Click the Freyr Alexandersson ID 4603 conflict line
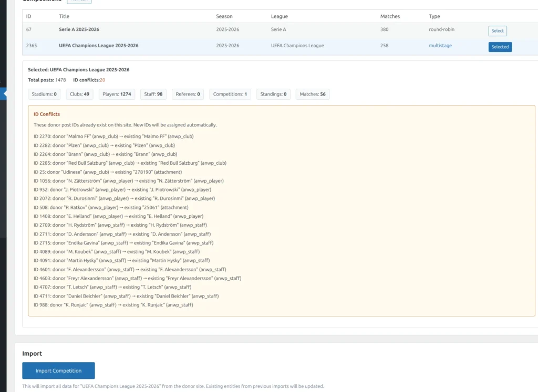The width and height of the screenshot is (538, 392). tap(138, 278)
